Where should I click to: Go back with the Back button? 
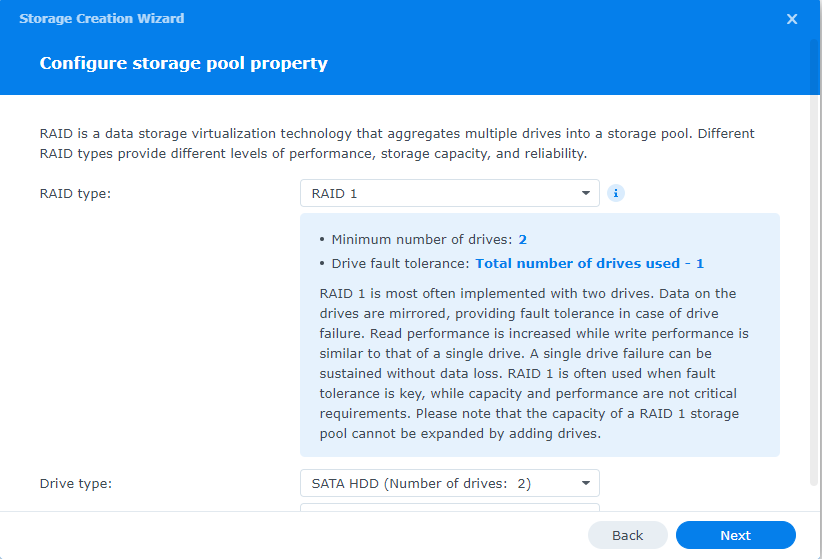(x=627, y=535)
